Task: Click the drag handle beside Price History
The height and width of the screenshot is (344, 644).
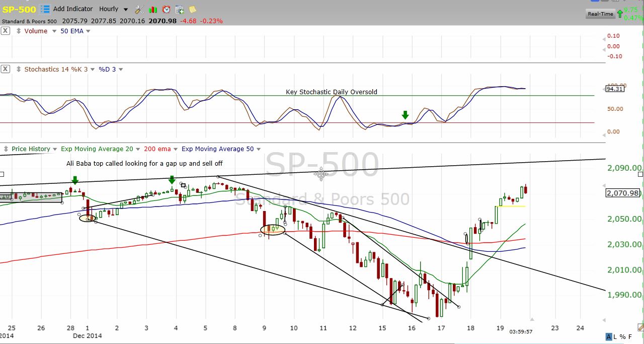Action: (6, 149)
